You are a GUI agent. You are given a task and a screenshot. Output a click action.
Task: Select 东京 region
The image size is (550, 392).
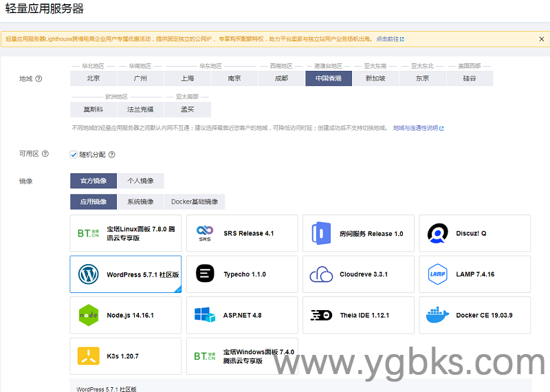(422, 78)
